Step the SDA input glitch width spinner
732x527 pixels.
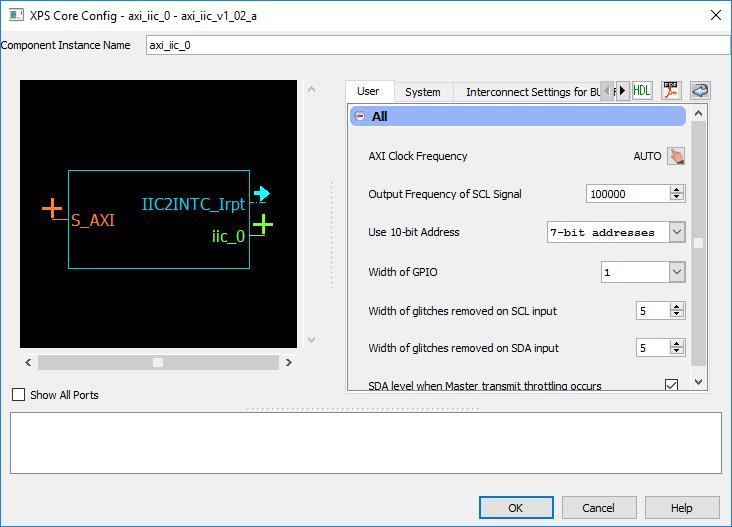coord(676,347)
